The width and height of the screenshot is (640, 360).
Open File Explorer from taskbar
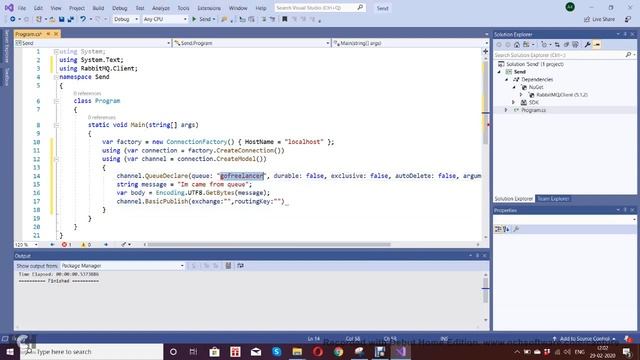(297, 351)
